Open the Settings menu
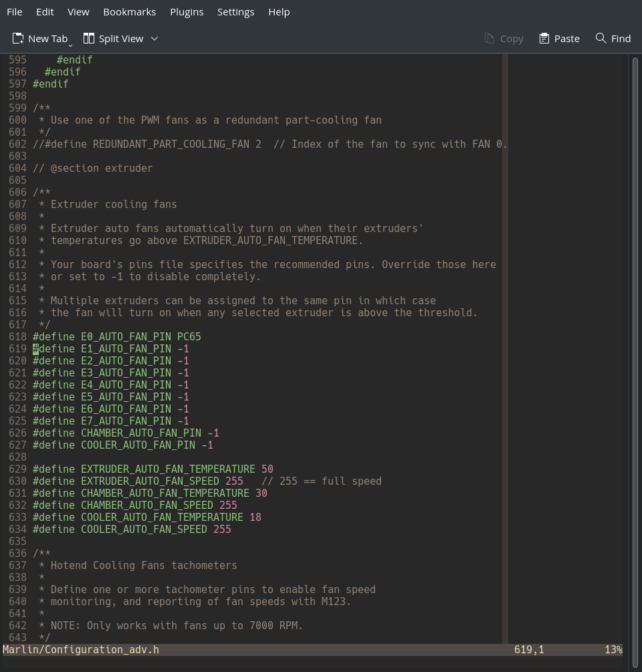The width and height of the screenshot is (642, 672). [235, 12]
